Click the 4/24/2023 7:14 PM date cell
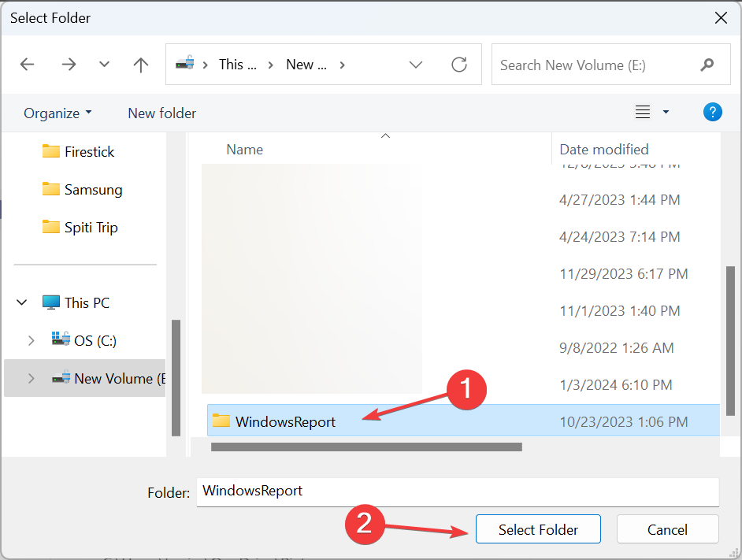Image resolution: width=742 pixels, height=560 pixels. point(619,237)
